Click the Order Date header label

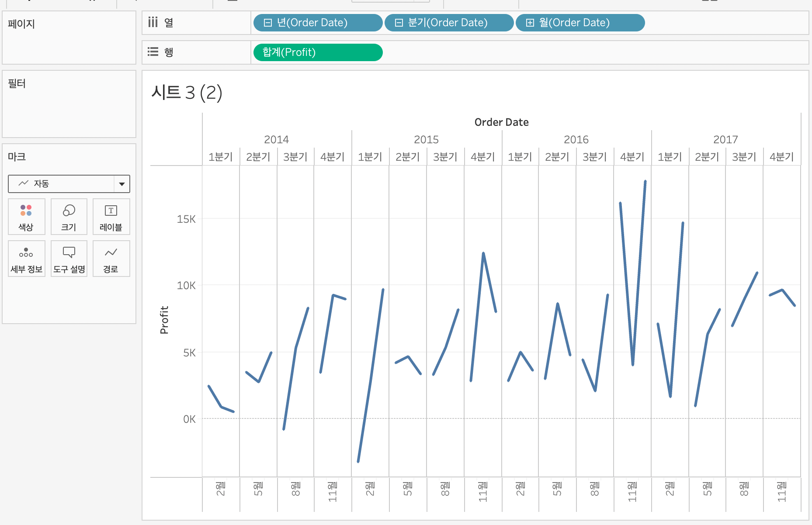501,122
